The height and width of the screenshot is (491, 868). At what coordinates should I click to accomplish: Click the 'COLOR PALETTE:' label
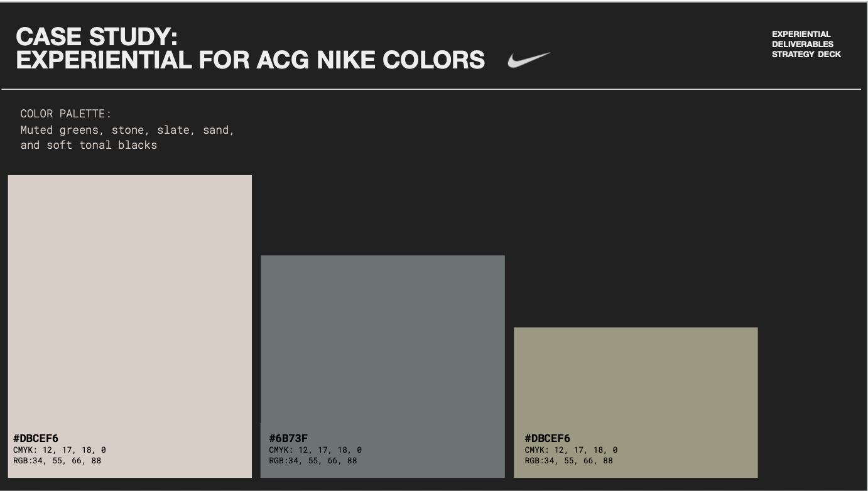pos(66,114)
